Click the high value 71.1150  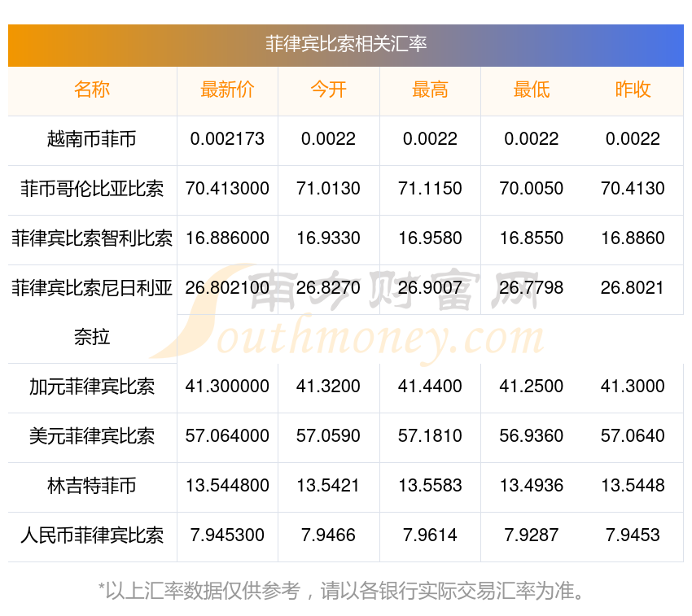[x=430, y=189]
